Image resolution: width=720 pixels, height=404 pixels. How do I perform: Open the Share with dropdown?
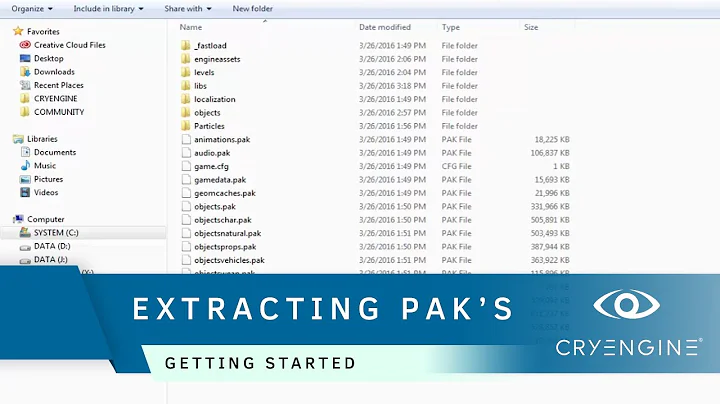click(185, 9)
